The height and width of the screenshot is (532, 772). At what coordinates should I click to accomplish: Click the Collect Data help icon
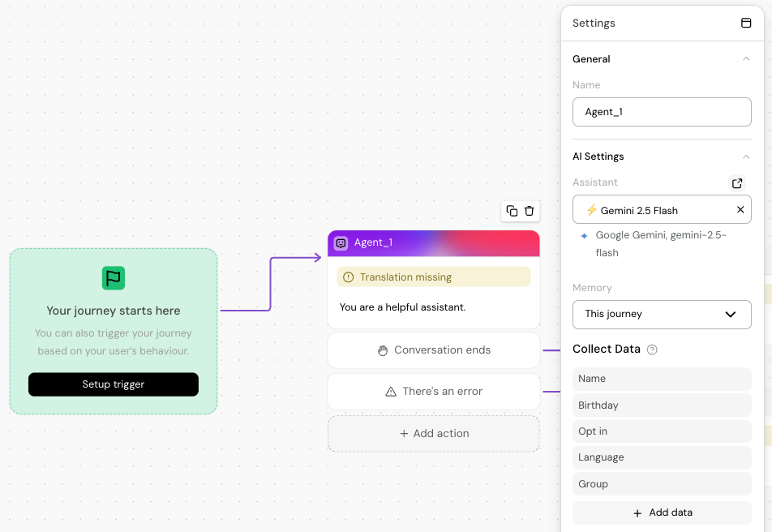(x=652, y=350)
